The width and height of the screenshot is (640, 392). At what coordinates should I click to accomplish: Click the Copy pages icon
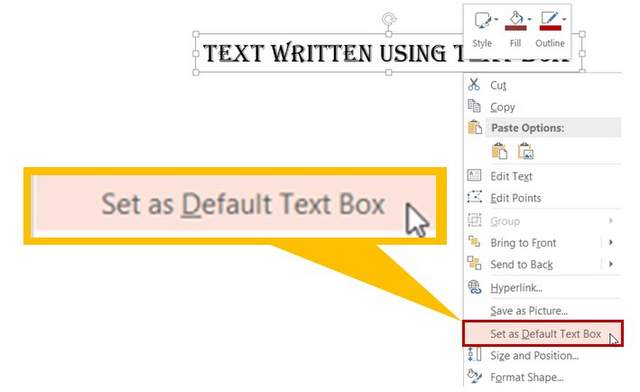[474, 106]
